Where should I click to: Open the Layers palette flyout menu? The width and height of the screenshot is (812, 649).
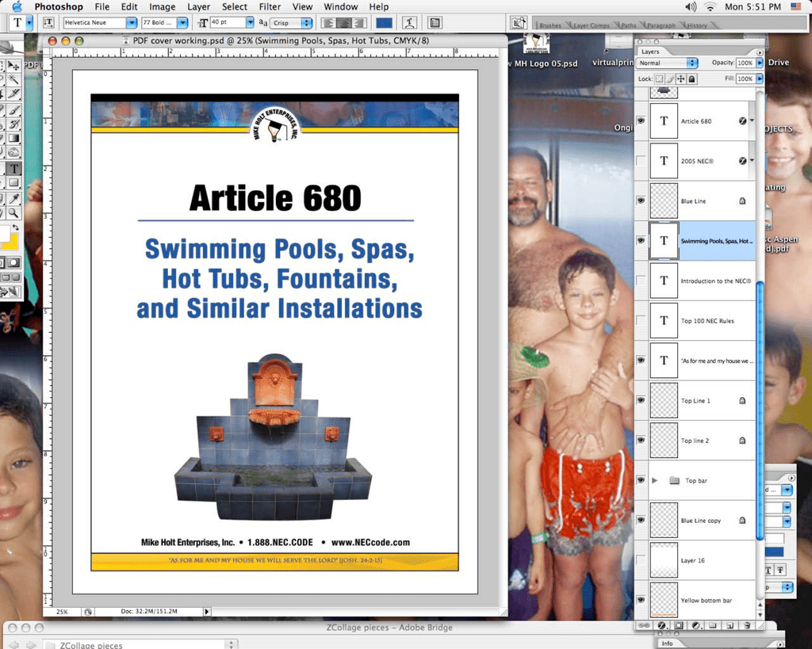click(760, 52)
